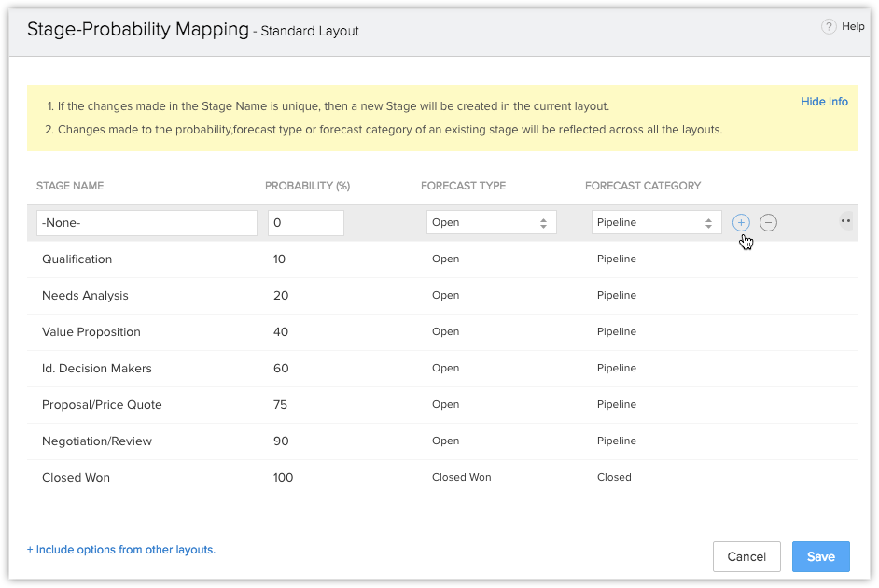Select the Needs Analysis stage row

point(85,296)
